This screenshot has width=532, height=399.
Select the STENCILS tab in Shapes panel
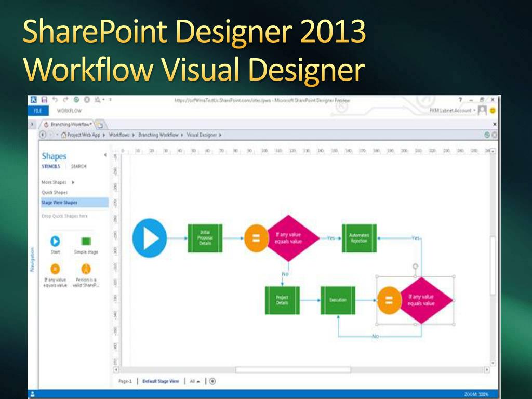coord(51,166)
